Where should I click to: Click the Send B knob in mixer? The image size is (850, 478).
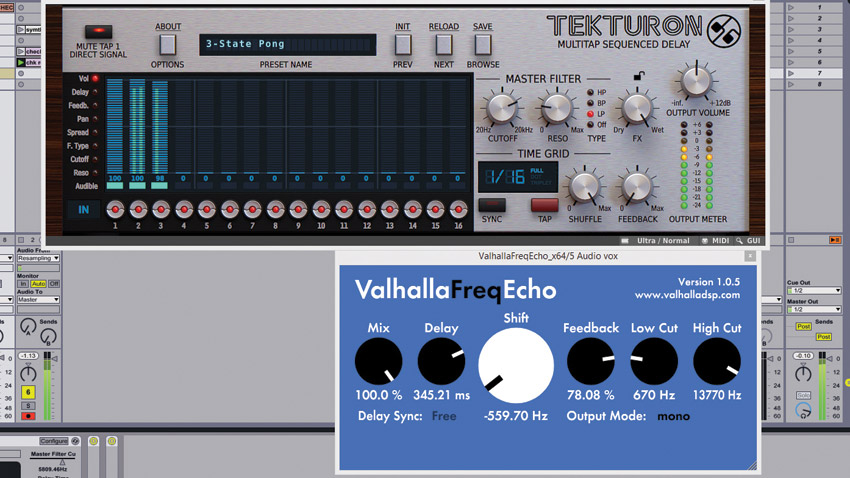(48, 337)
